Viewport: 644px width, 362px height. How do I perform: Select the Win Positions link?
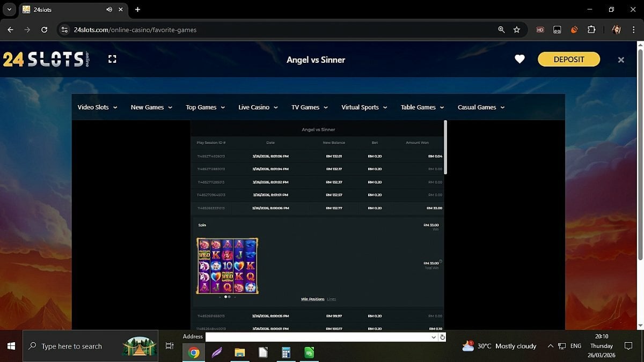pos(312,299)
